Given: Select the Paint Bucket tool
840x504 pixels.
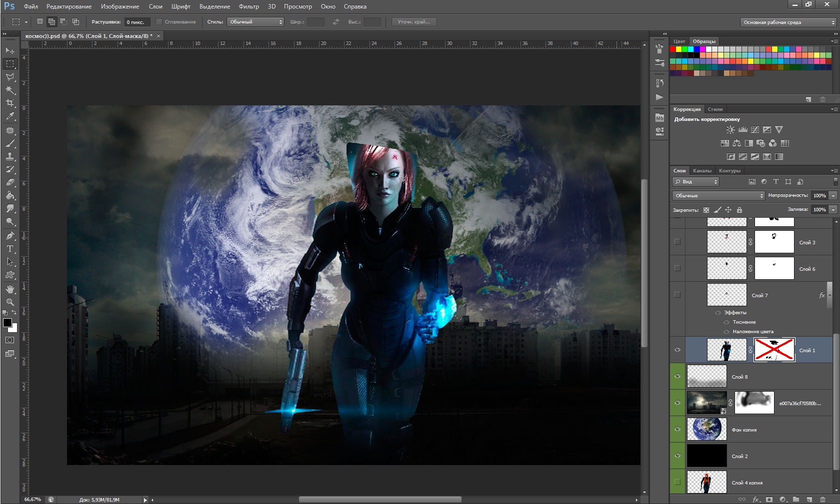Looking at the screenshot, I should click(9, 195).
